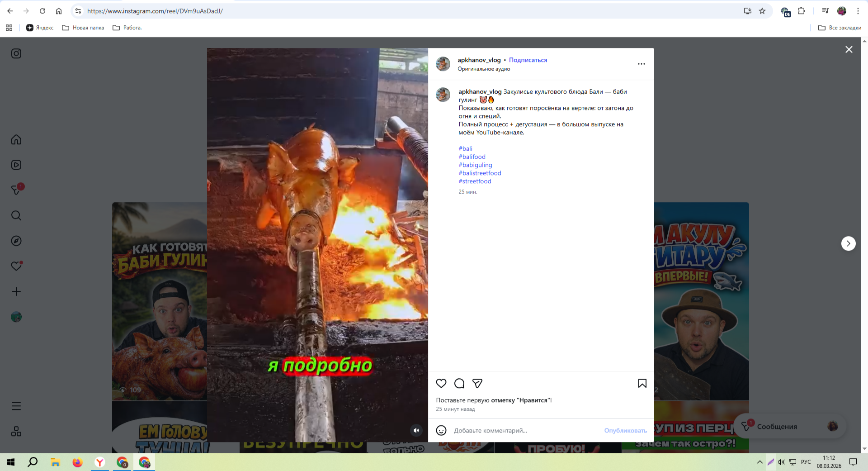Bookmark this page with star icon
868x471 pixels.
coord(762,11)
